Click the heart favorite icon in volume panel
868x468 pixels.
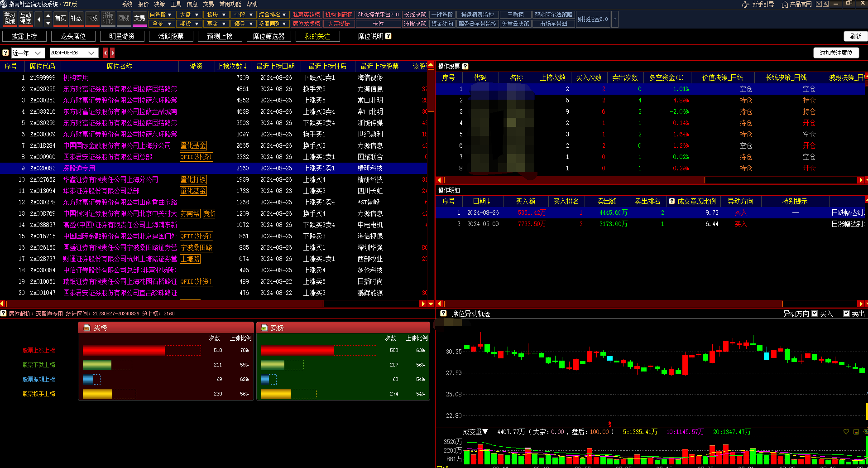pyautogui.click(x=846, y=432)
